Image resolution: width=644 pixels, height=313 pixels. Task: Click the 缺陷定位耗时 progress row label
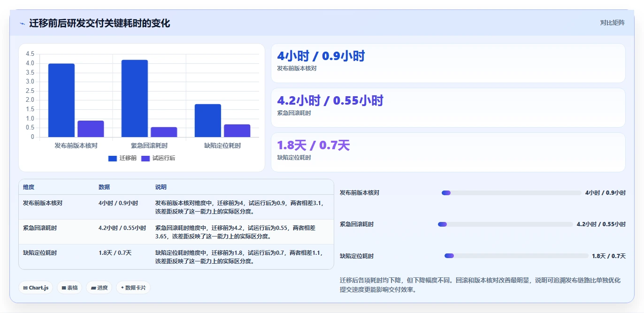pyautogui.click(x=357, y=256)
